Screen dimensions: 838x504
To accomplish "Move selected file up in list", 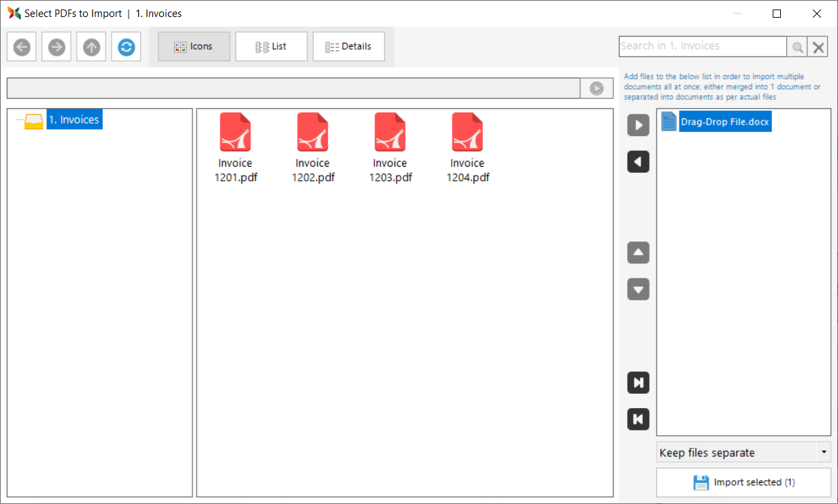I will coord(638,253).
